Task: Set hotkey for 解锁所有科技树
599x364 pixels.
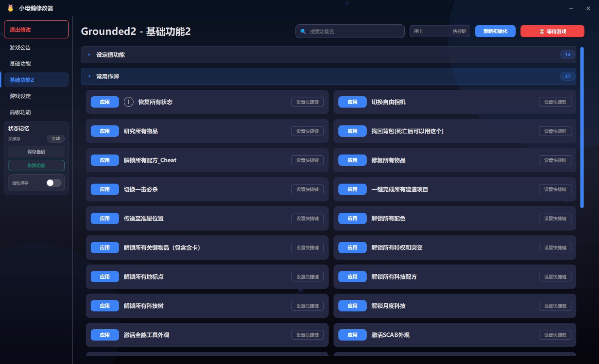Action: (308, 306)
